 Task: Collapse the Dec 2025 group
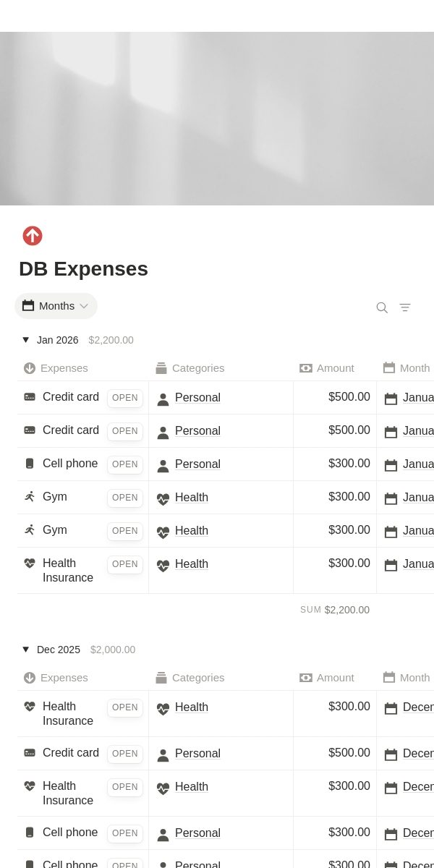26,650
